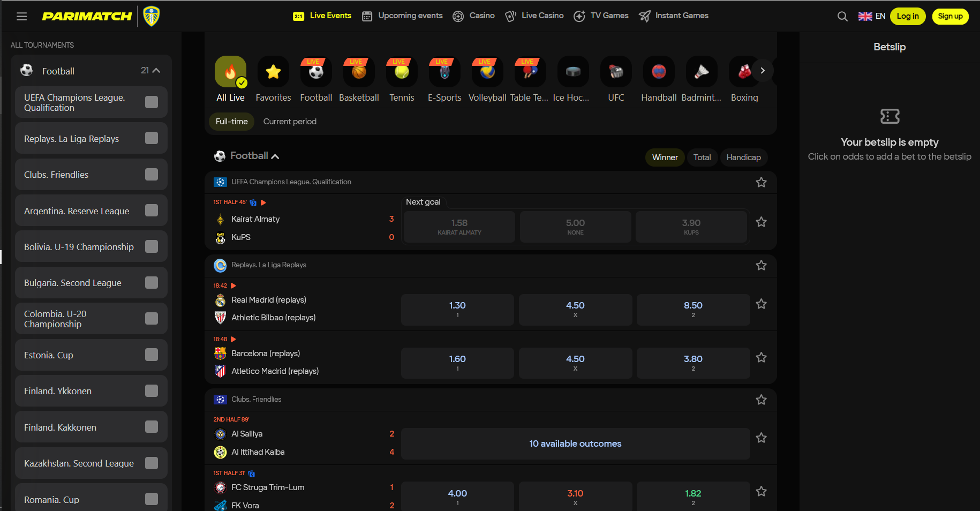Select Total market tab

point(702,157)
